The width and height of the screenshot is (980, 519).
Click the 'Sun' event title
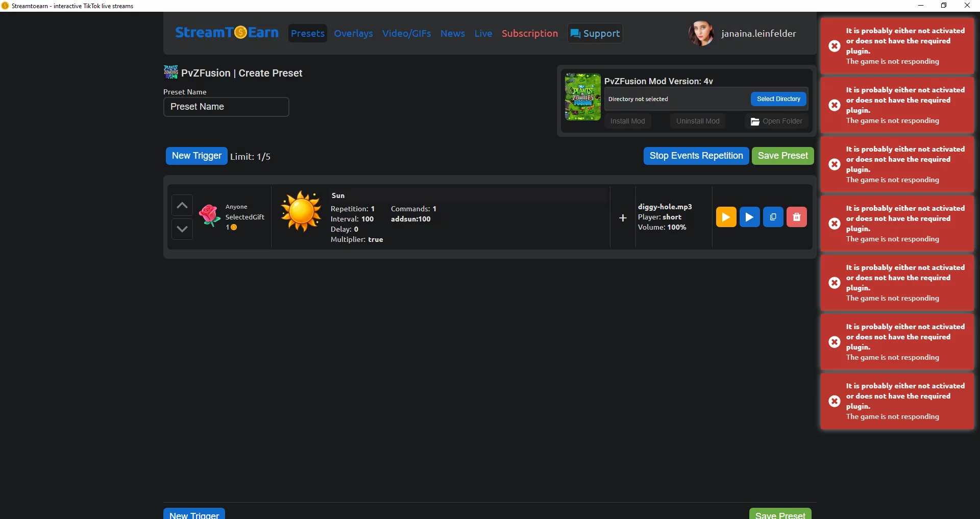point(338,195)
